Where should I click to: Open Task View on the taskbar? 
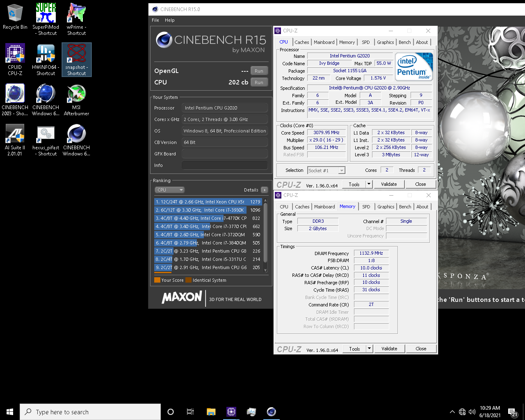pos(190,412)
